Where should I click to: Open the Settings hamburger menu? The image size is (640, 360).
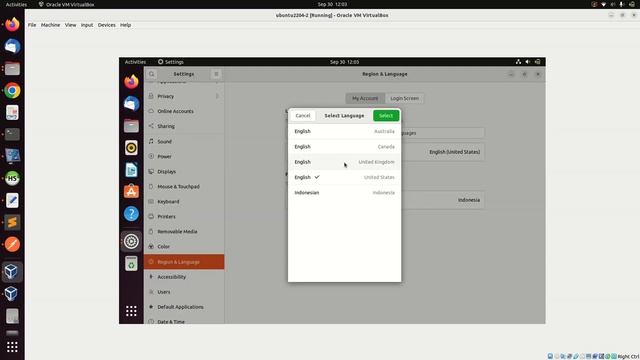click(x=216, y=74)
